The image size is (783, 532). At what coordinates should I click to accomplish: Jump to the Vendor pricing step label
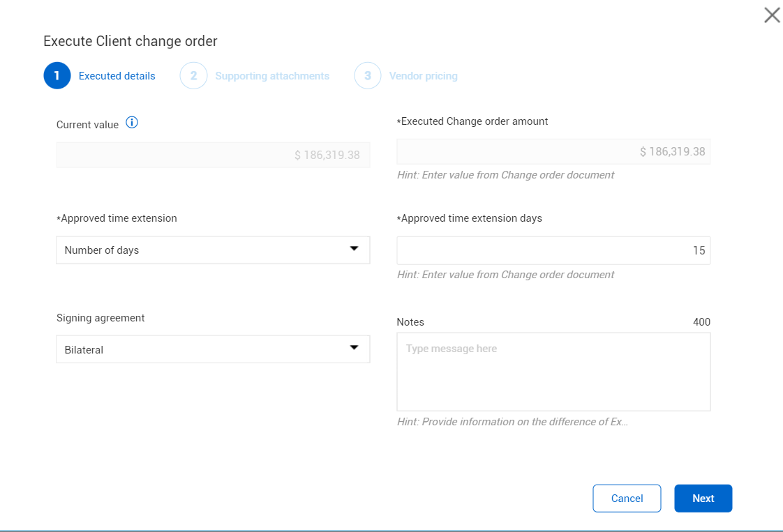pos(423,76)
